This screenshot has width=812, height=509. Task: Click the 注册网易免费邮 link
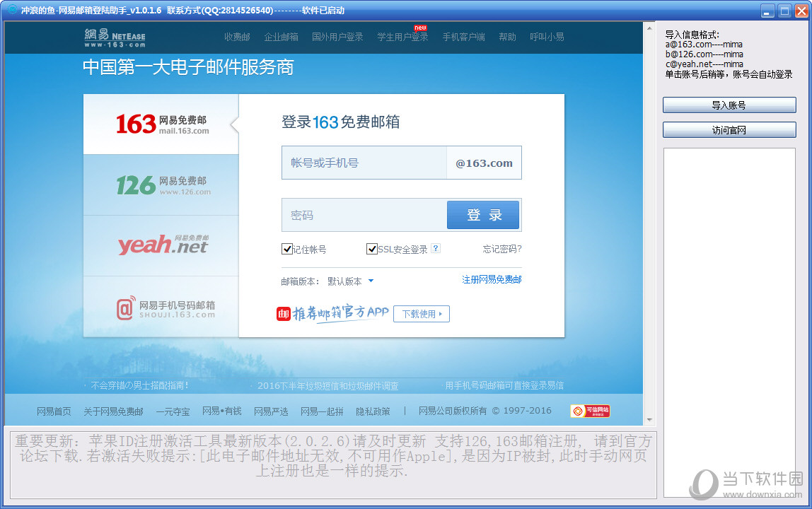(x=492, y=280)
